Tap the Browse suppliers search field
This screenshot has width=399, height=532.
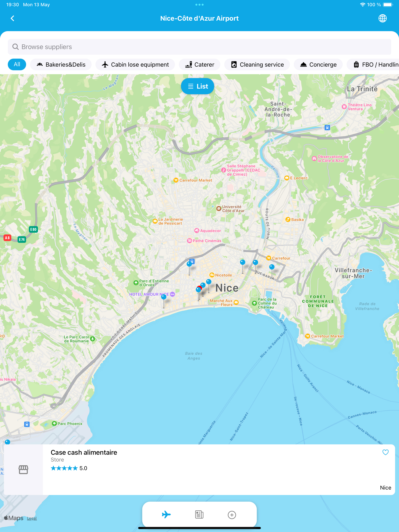point(199,47)
